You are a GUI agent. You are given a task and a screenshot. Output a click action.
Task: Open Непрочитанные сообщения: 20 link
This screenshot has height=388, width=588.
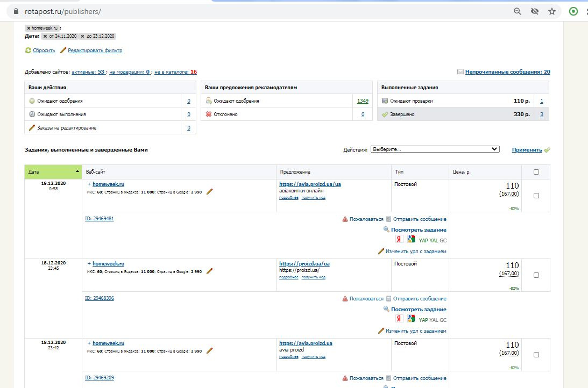(x=508, y=72)
